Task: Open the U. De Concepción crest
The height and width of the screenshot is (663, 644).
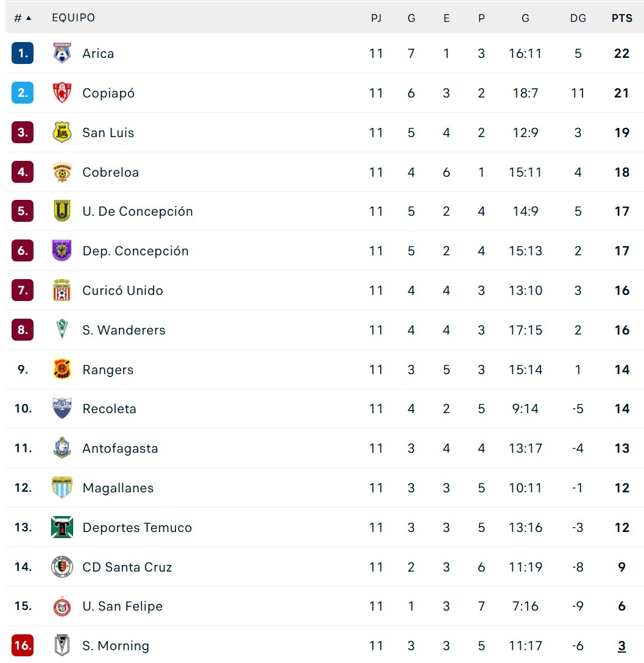Action: point(62,211)
